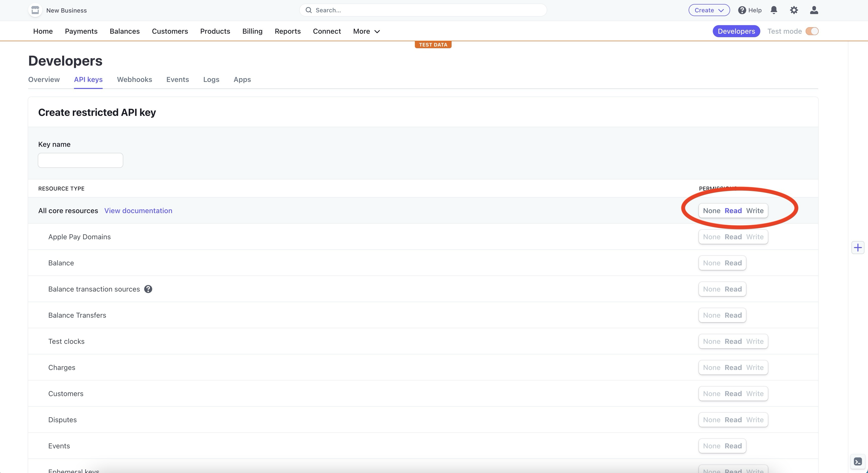Screen dimensions: 868x473
Task: Grant Read permission for Customers
Action: (733, 393)
